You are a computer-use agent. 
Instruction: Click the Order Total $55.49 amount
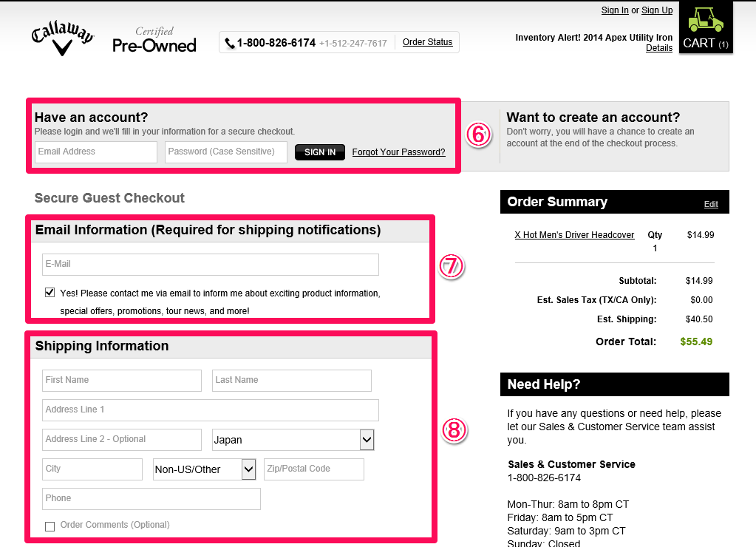(x=696, y=342)
